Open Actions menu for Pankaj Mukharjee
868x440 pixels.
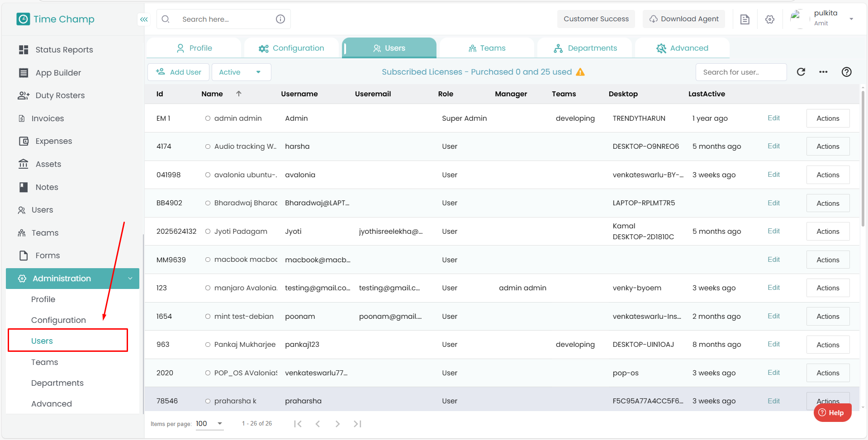(828, 345)
